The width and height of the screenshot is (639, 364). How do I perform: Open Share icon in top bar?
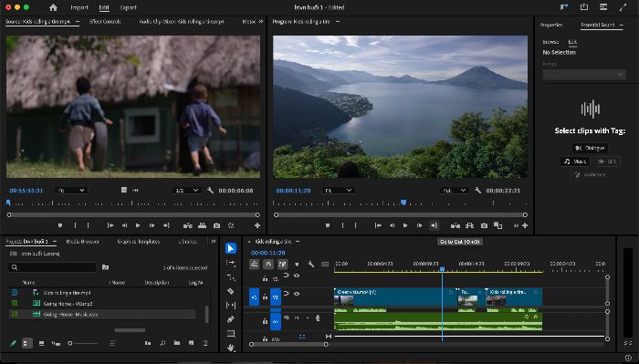pos(584,7)
